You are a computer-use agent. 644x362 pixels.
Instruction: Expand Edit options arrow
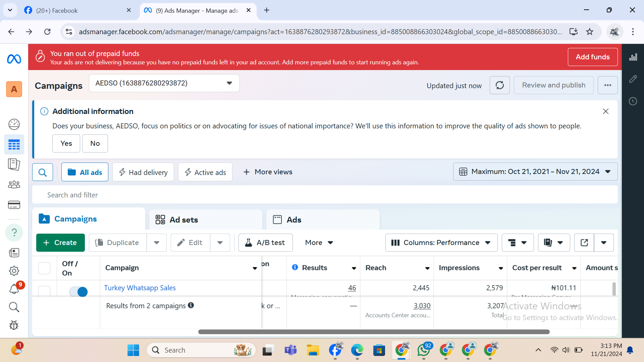click(x=220, y=243)
